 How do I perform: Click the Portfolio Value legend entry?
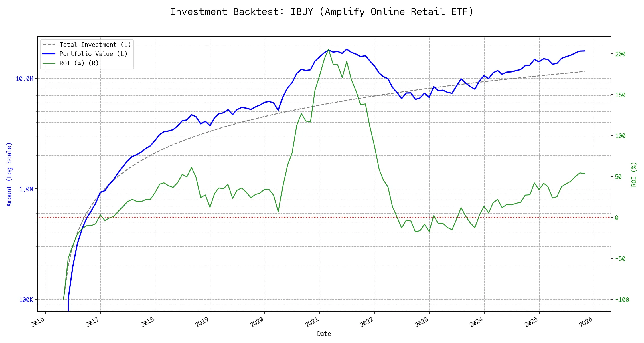tap(93, 54)
